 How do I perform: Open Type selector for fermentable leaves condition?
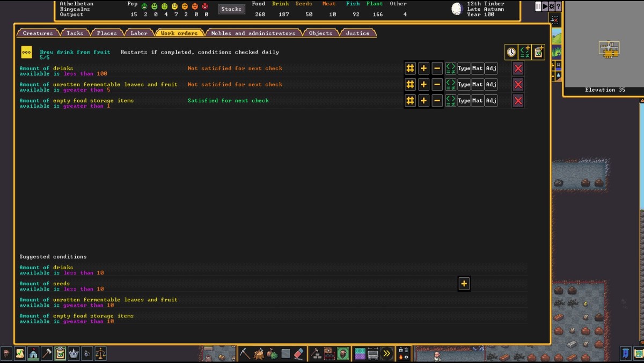coord(464,85)
